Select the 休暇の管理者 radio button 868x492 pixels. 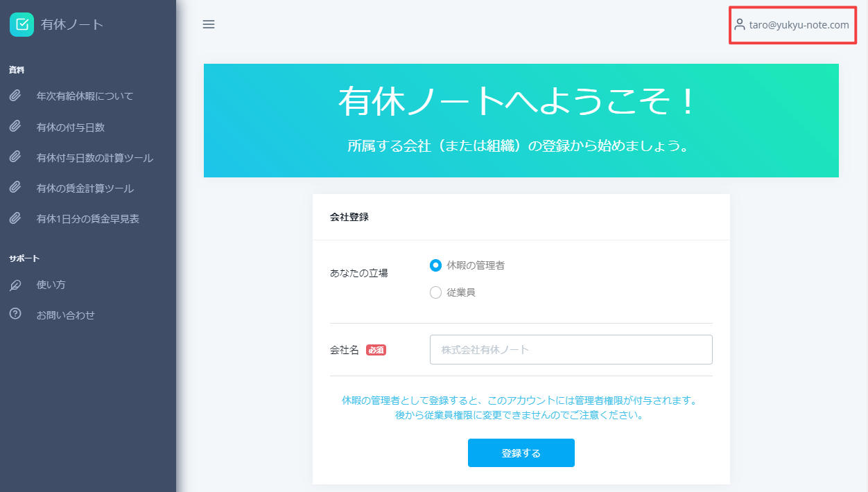click(x=435, y=265)
